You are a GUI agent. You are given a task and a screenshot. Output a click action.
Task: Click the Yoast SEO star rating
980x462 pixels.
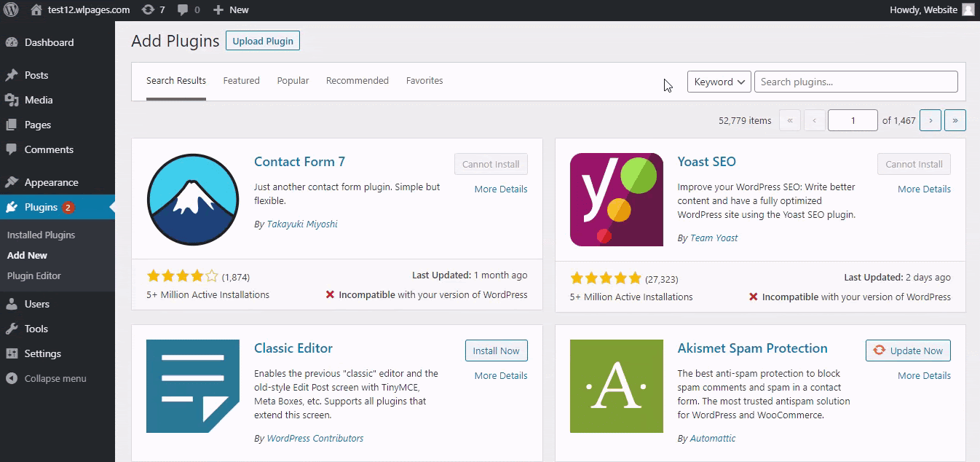coord(606,278)
